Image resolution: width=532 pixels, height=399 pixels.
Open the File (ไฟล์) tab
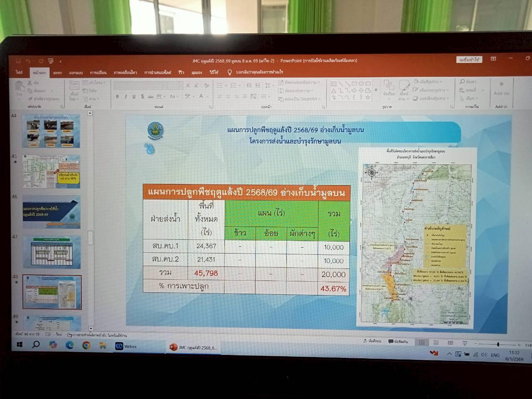[19, 72]
